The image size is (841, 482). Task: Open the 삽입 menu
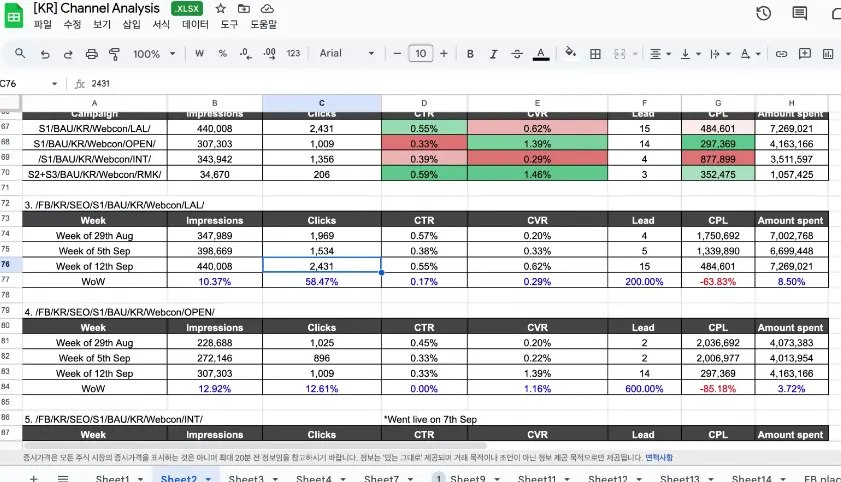tap(131, 24)
